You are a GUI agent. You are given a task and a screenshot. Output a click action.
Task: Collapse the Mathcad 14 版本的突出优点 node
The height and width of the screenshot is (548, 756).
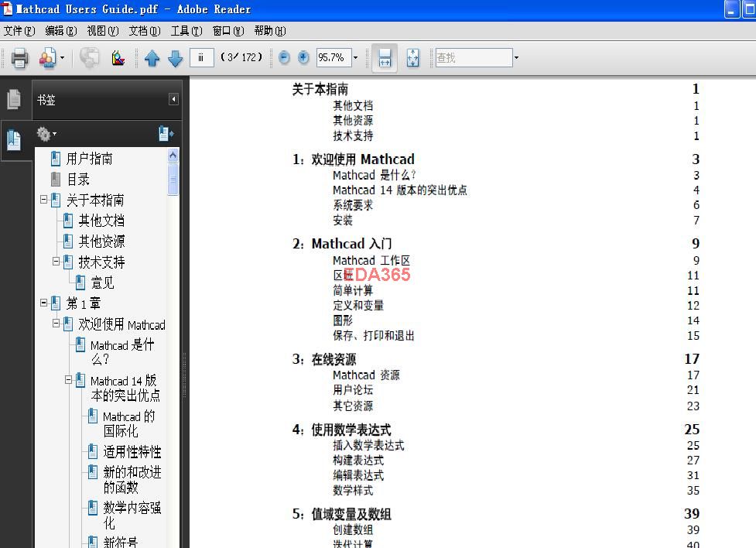pos(68,379)
